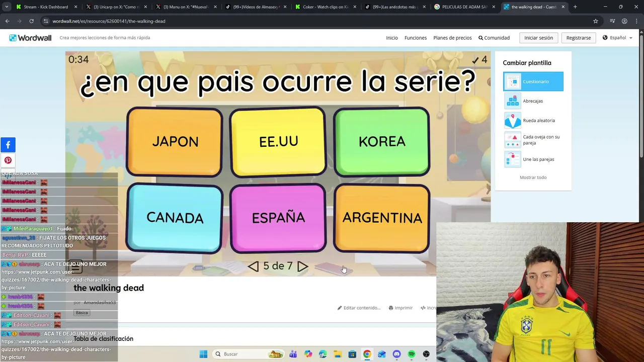Open Chrome from taskbar
The width and height of the screenshot is (644, 362).
point(367,354)
